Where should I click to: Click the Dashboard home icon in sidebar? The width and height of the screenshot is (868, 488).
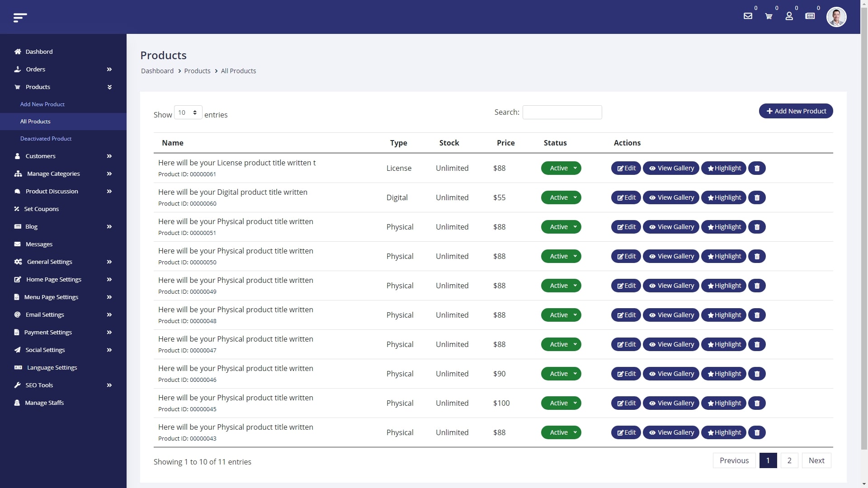click(17, 52)
